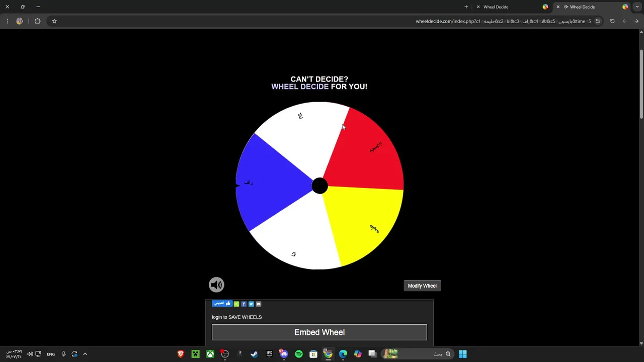The width and height of the screenshot is (644, 362).
Task: Open the Windows Start menu
Action: pyautogui.click(x=463, y=354)
